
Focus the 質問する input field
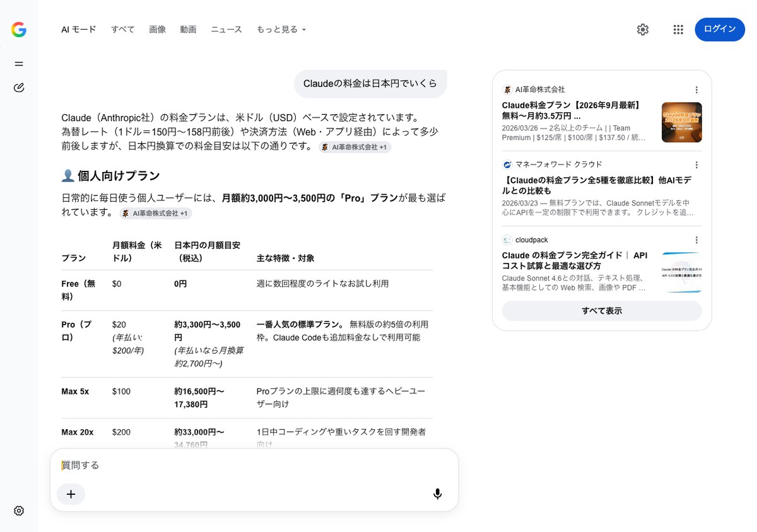point(254,465)
